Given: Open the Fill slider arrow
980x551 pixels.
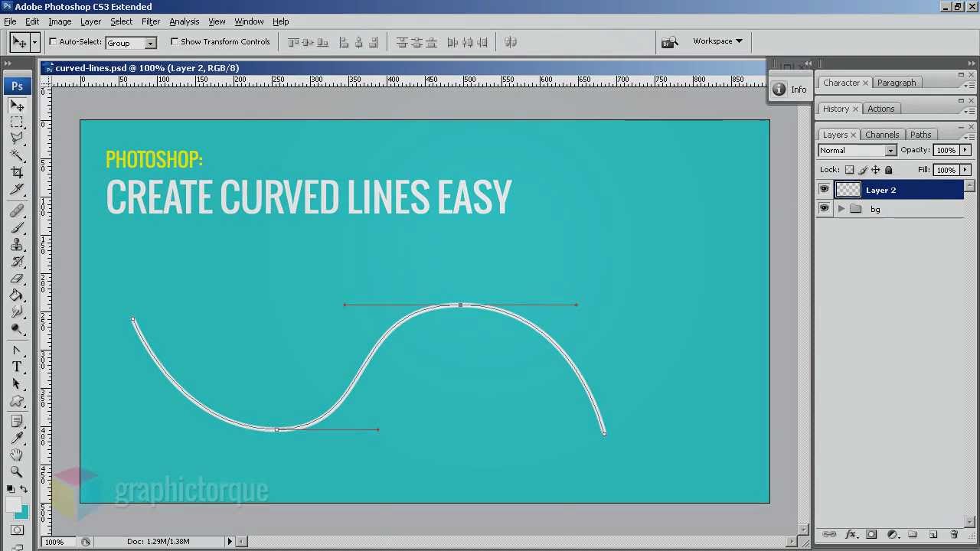Looking at the screenshot, I should (965, 170).
